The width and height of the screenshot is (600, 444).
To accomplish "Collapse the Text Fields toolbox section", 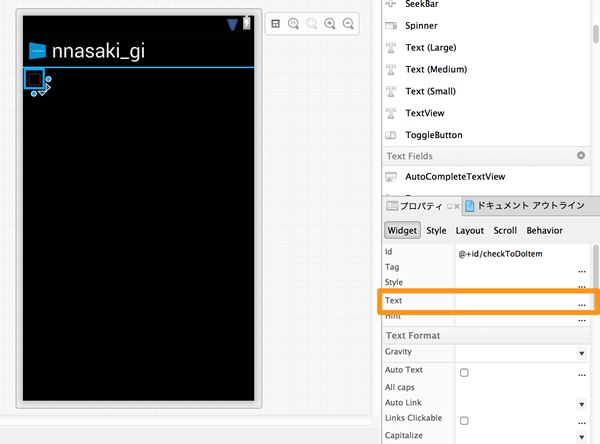I will click(x=581, y=155).
